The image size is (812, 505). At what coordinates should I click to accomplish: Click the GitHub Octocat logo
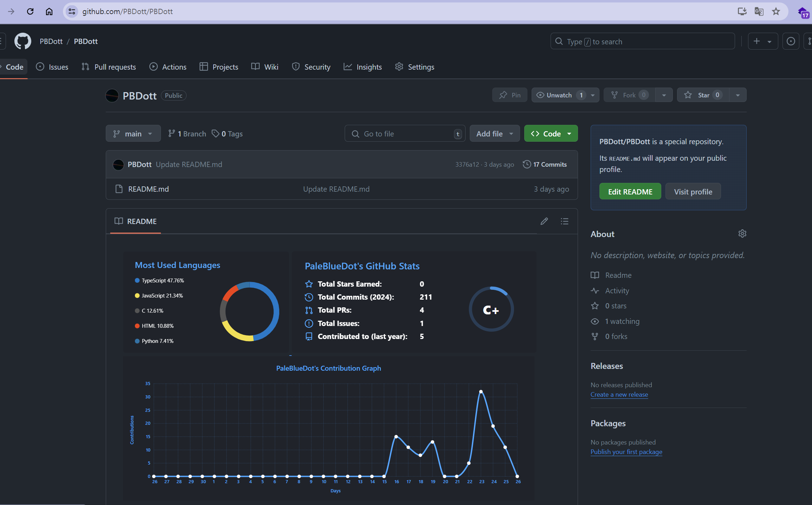point(22,41)
